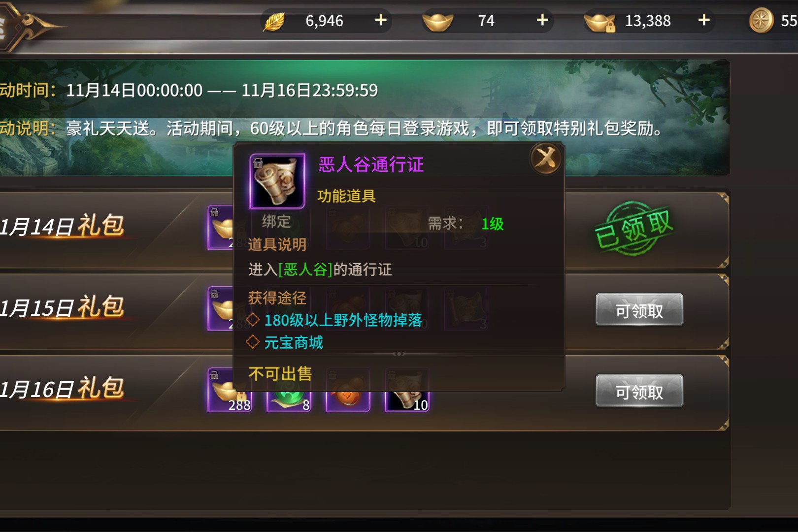798x532 pixels.
Task: Click the 已领取 stamp on 14日 pack
Action: (633, 229)
